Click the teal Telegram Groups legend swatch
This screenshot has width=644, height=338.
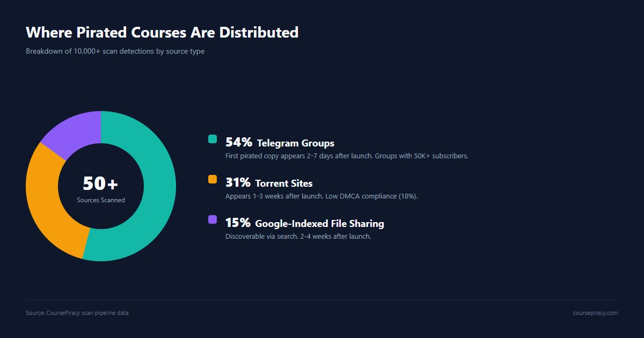pos(213,139)
